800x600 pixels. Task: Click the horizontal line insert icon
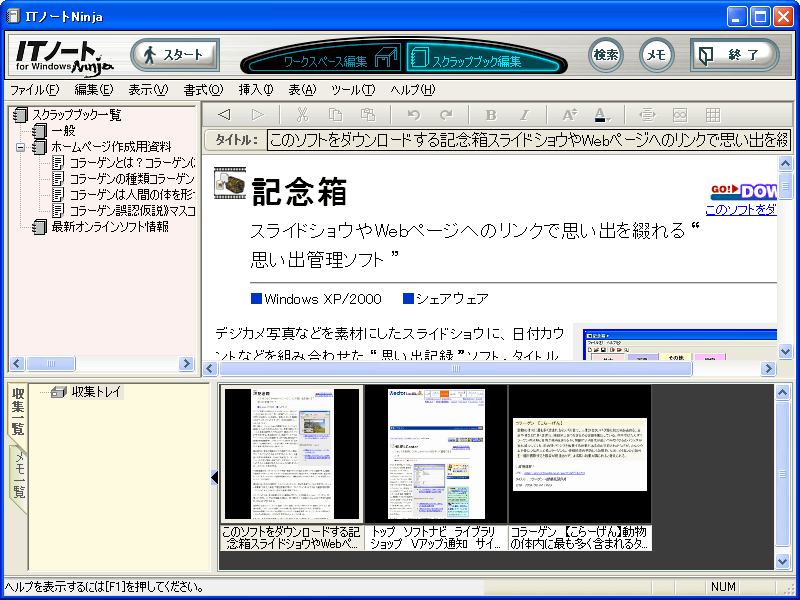(x=647, y=115)
